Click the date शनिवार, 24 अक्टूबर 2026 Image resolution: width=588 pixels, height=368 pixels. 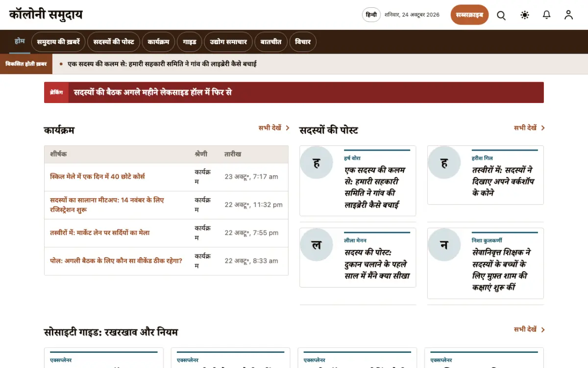coord(412,15)
